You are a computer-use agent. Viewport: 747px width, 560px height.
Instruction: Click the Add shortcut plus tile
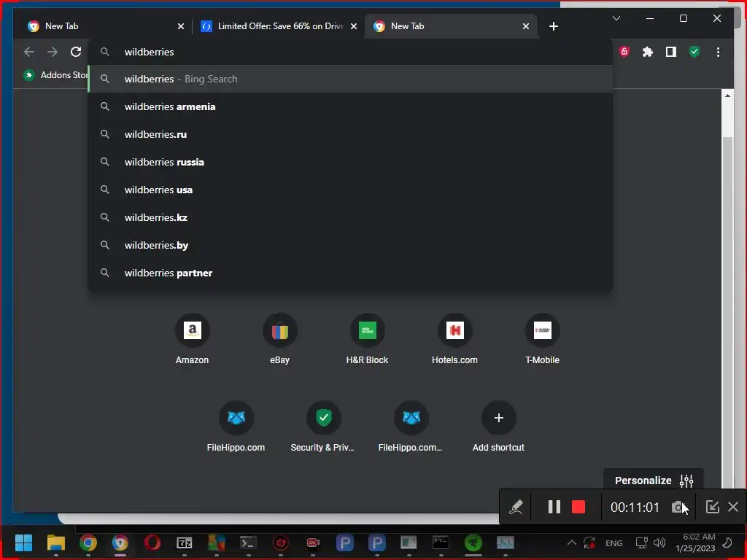coord(498,427)
